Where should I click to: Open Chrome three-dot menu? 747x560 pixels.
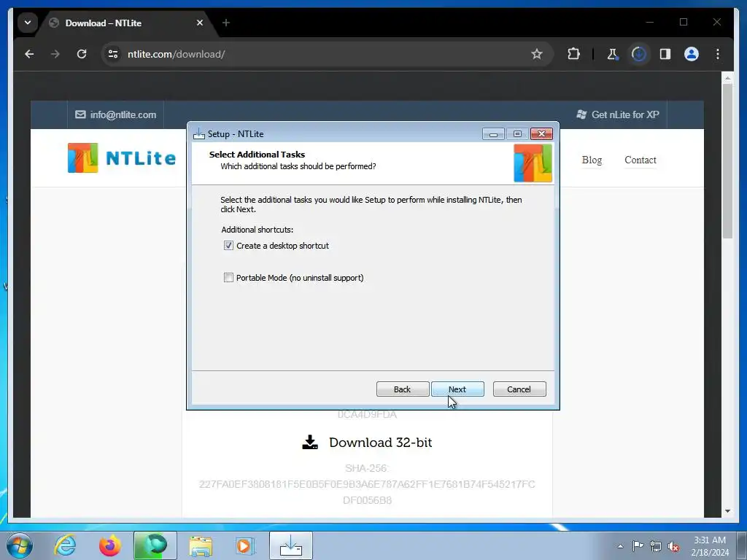click(x=718, y=54)
